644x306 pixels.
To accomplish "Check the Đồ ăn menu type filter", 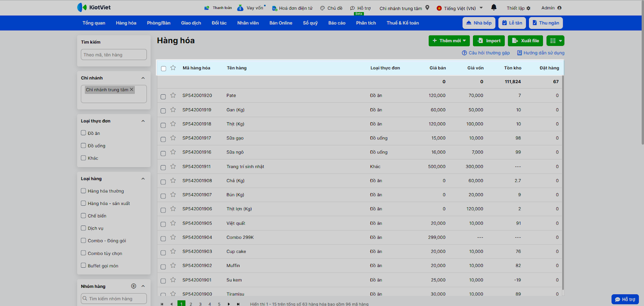I will coord(83,133).
